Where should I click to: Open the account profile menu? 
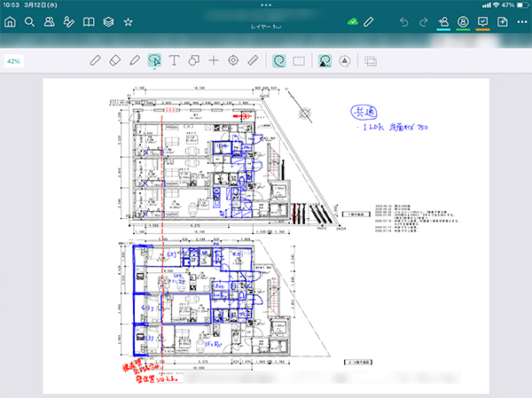(x=462, y=21)
